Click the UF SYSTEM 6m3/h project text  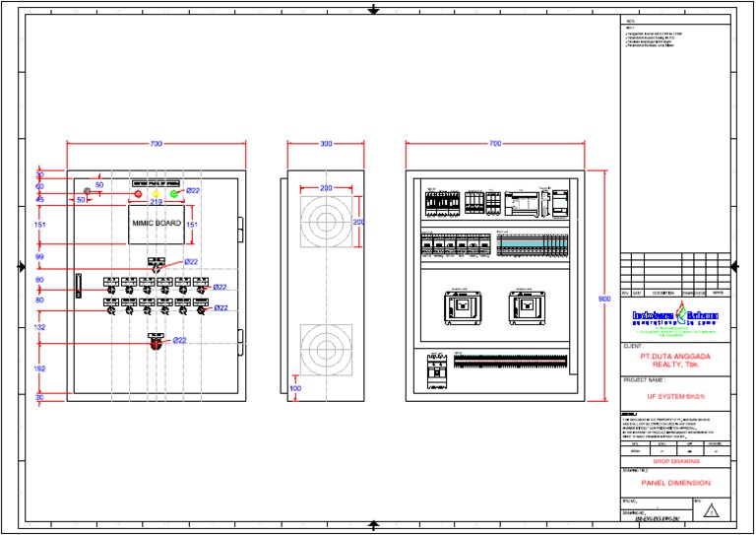pyautogui.click(x=675, y=396)
